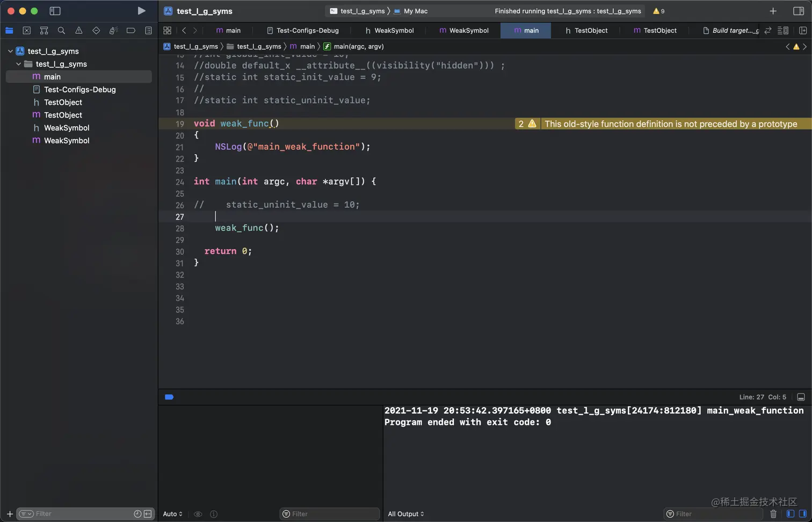Select test_l_g_syms scheme in toolbar
812x522 pixels.
(358, 11)
